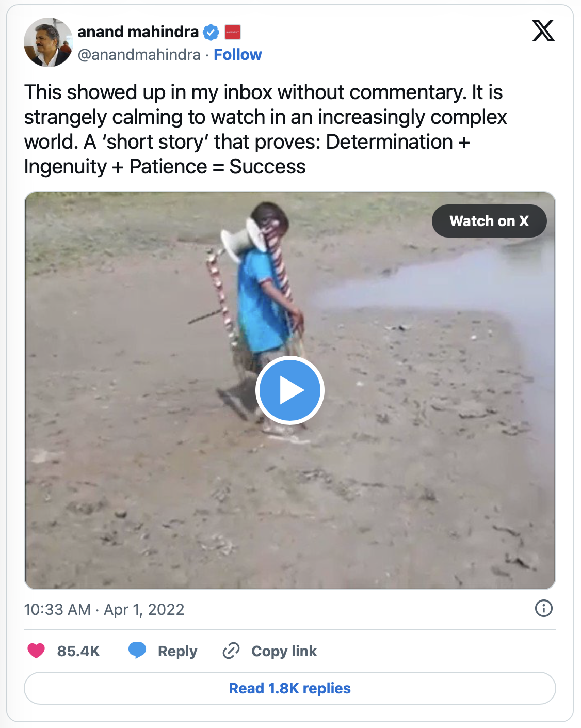Click the blue verified badge
Image resolution: width=581 pixels, height=728 pixels.
click(211, 32)
